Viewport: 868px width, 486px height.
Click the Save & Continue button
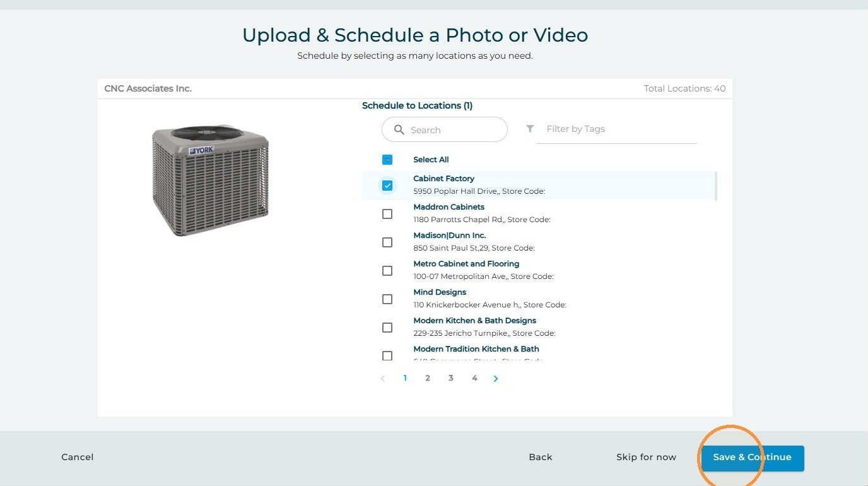coord(753,458)
